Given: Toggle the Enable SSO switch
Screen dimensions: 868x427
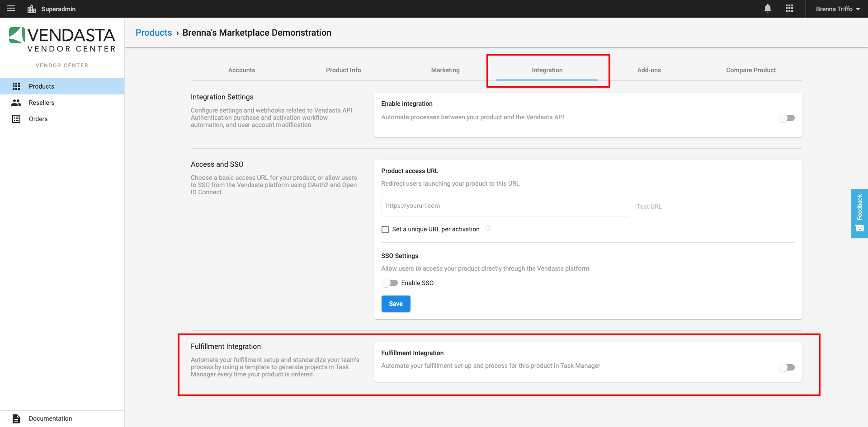Looking at the screenshot, I should pyautogui.click(x=390, y=283).
